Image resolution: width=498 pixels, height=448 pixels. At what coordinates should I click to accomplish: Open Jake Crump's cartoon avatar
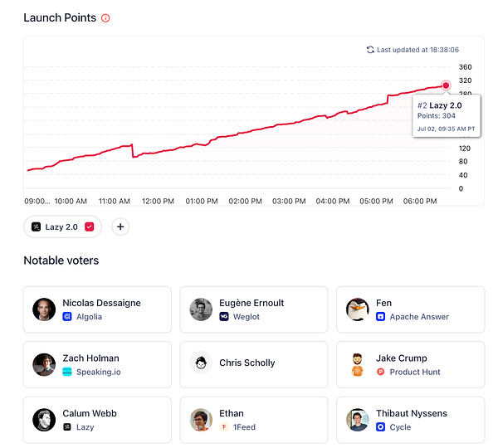[x=358, y=364]
